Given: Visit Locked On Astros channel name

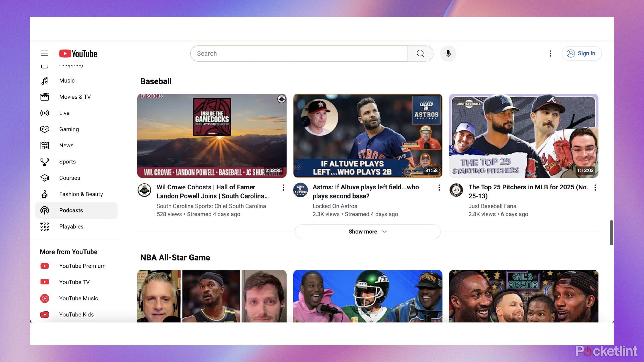Looking at the screenshot, I should 335,206.
